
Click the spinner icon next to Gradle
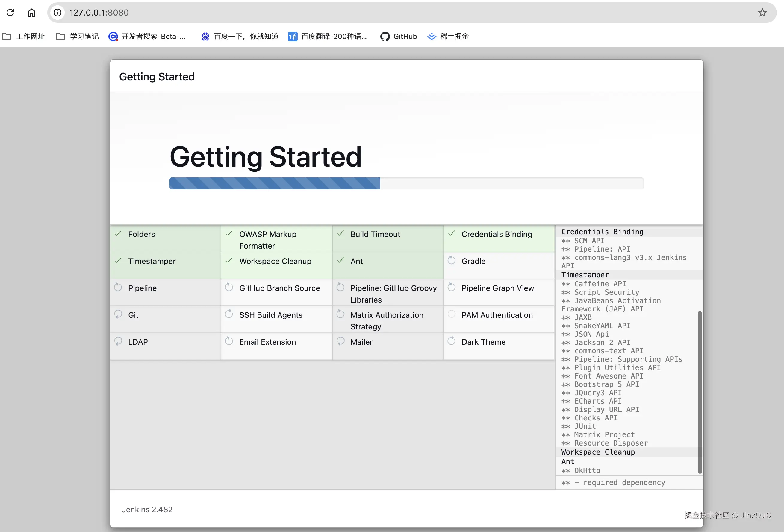pos(451,260)
